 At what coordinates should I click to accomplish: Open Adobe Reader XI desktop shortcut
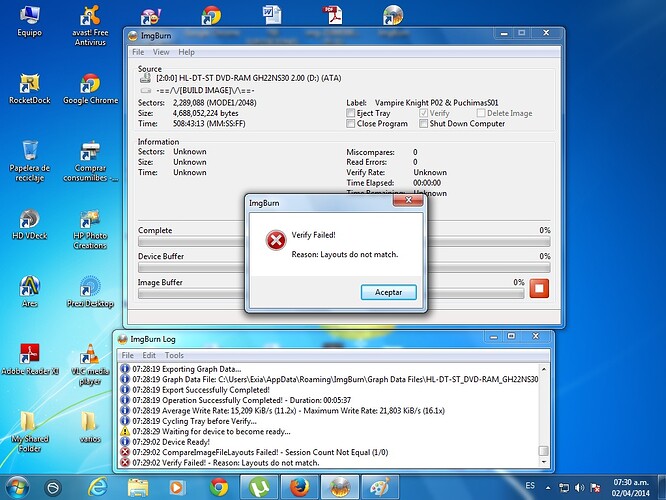(x=29, y=357)
